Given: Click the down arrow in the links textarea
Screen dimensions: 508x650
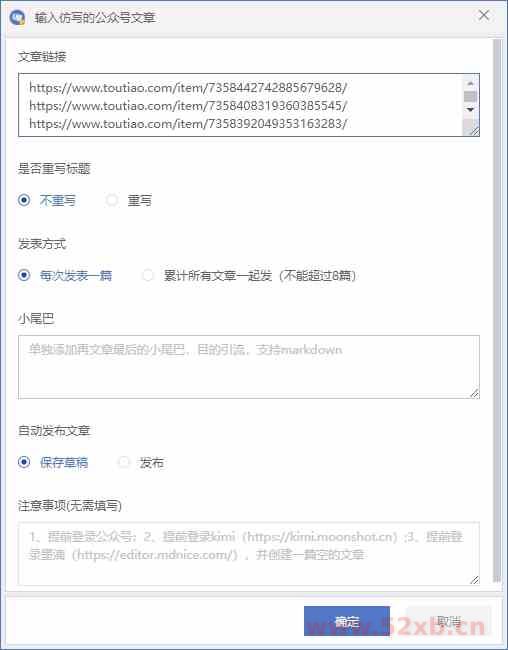Looking at the screenshot, I should pyautogui.click(x=470, y=109).
